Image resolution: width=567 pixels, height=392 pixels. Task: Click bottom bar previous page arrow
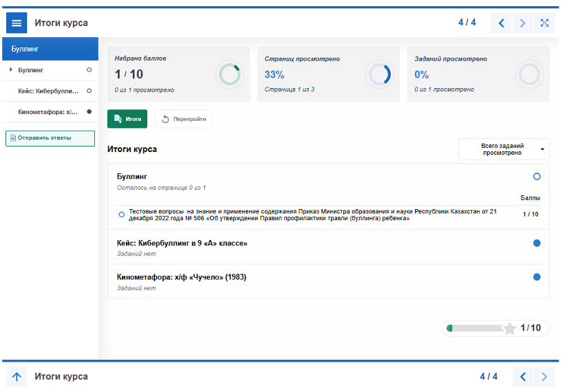523,377
